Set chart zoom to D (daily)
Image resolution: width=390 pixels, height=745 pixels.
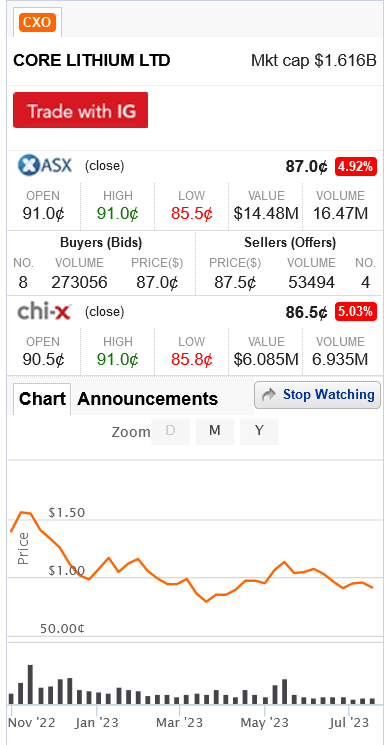tap(171, 431)
